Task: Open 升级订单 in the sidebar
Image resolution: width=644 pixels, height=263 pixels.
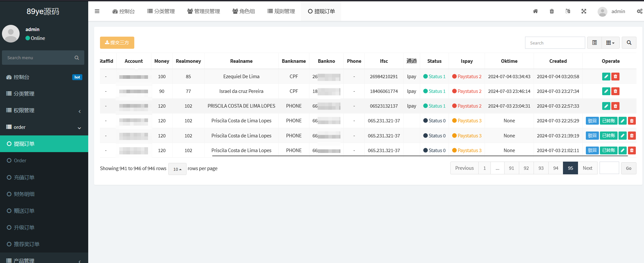Action: tap(44, 227)
